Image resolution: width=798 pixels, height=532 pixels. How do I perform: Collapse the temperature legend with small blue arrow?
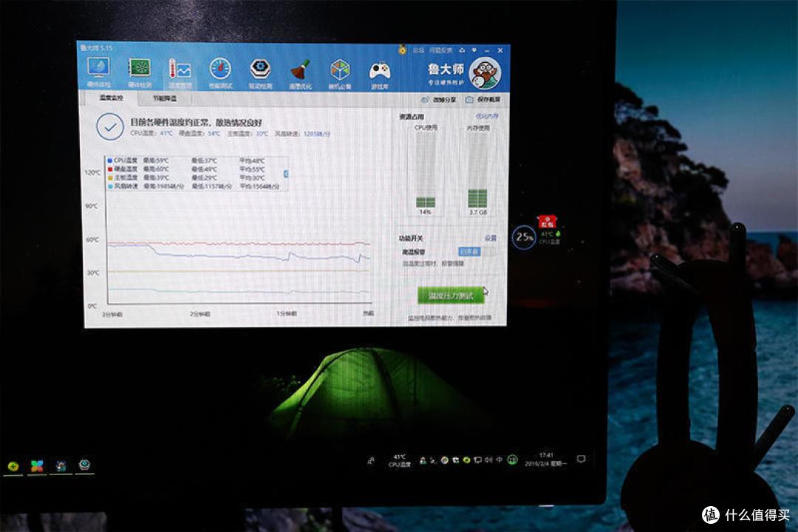tap(286, 174)
